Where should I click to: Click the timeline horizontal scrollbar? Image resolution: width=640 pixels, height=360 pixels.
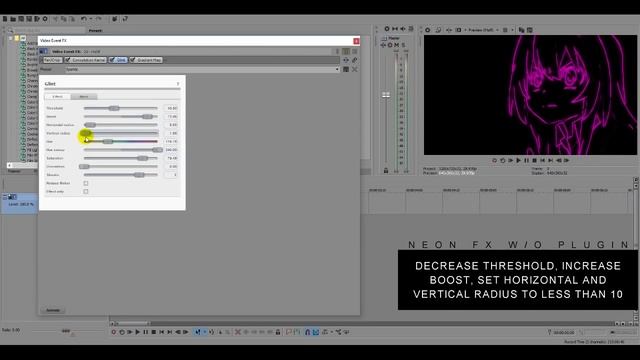click(363, 324)
